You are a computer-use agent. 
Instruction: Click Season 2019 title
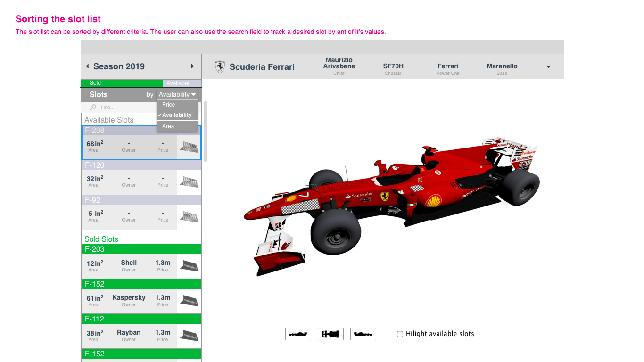click(119, 66)
